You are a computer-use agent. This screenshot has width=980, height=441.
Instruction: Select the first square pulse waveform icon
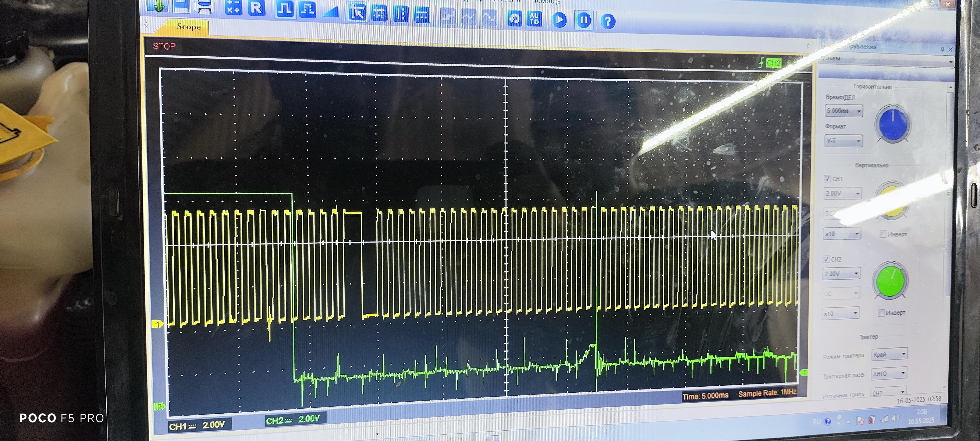point(285,9)
